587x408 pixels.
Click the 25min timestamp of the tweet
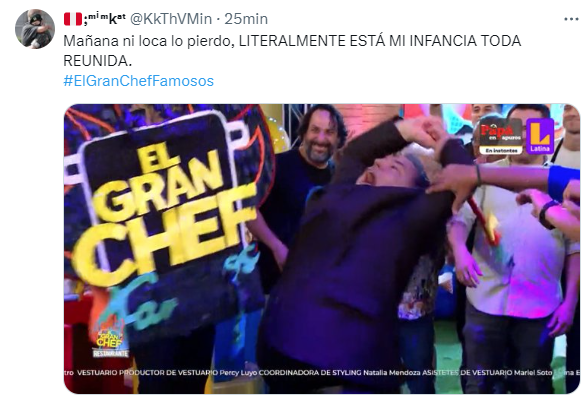point(246,19)
